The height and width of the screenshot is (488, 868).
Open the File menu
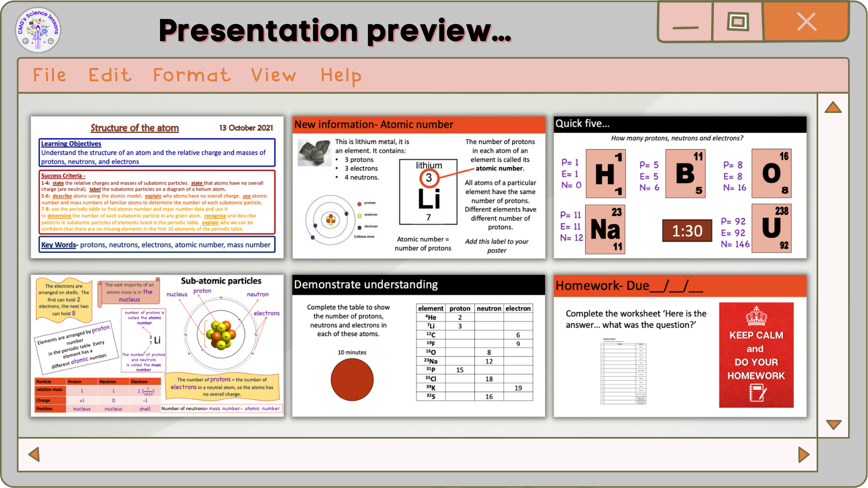[50, 75]
